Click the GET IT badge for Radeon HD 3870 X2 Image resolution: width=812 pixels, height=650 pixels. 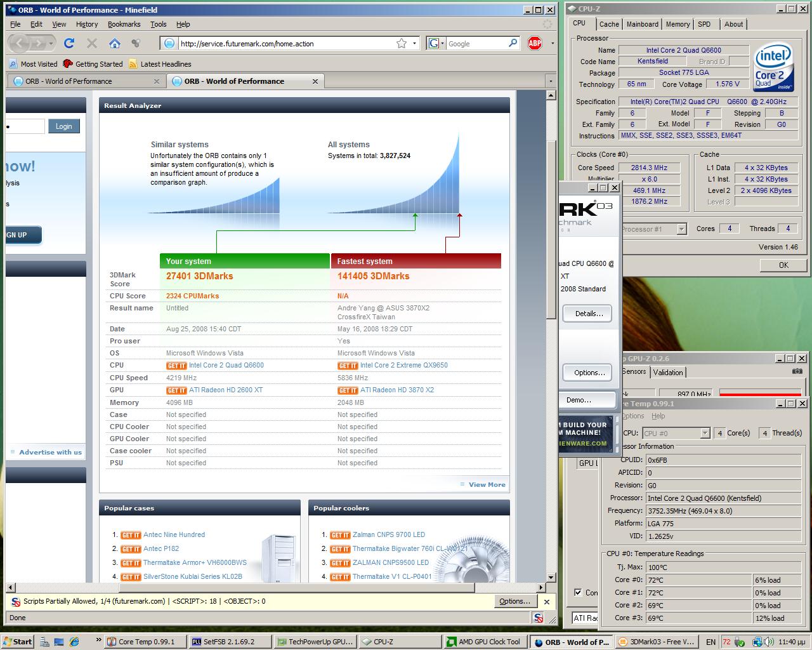click(x=348, y=390)
